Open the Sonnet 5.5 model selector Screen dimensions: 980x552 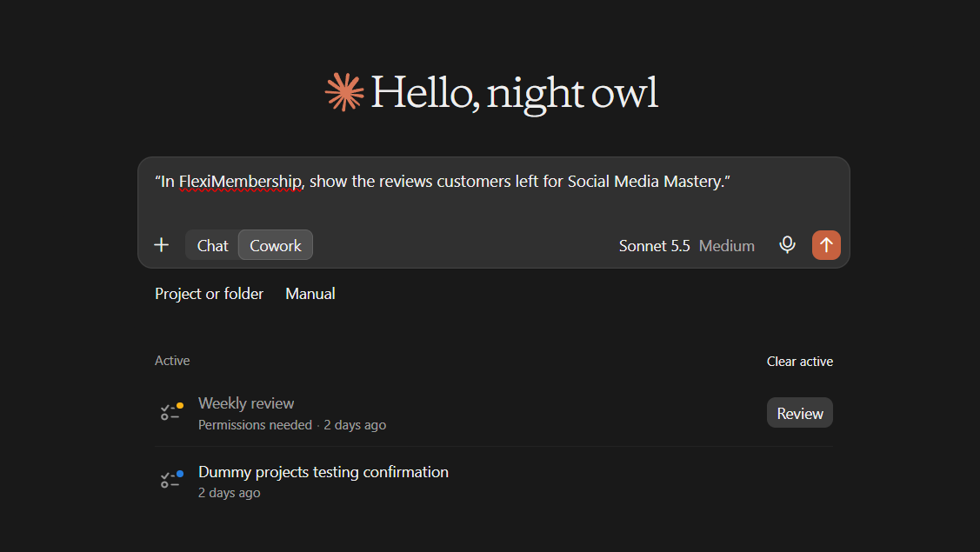(654, 246)
